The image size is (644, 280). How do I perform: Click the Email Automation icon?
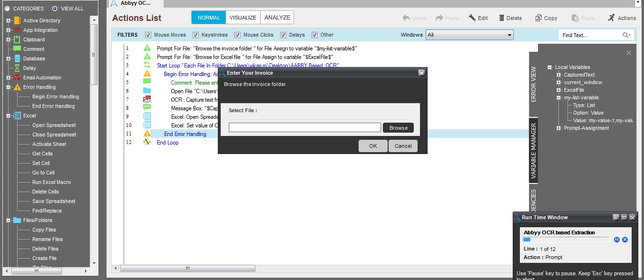coord(17,77)
